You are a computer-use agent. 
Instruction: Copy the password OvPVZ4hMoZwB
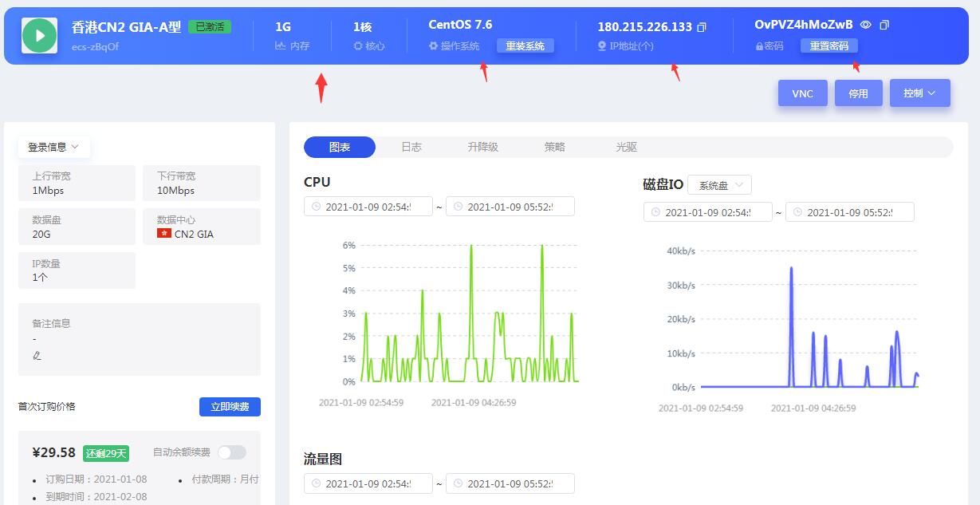coord(884,26)
